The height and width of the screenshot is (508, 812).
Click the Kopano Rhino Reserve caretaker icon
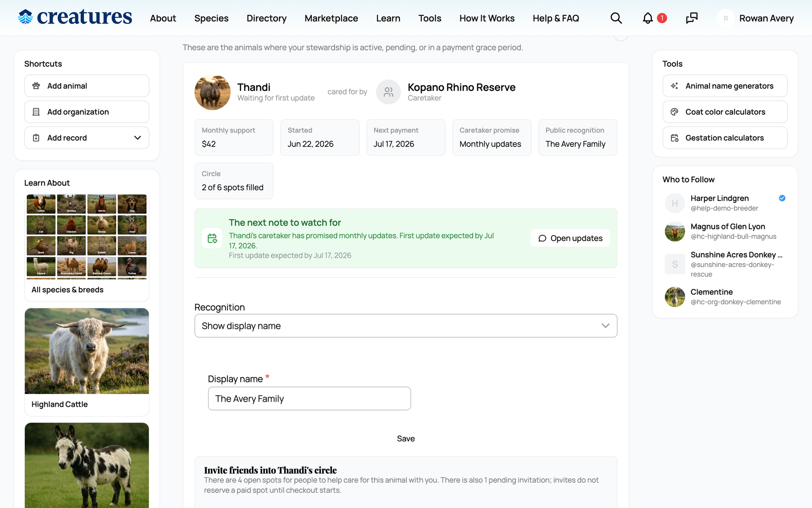click(388, 92)
